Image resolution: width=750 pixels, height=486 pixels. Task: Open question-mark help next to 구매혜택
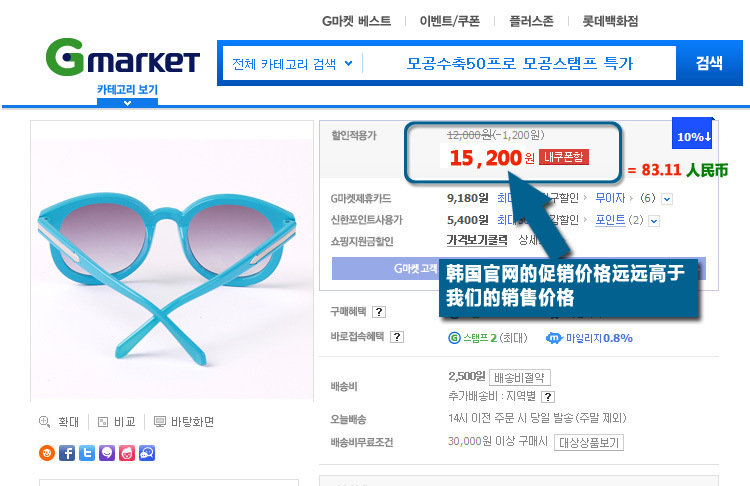tap(379, 312)
